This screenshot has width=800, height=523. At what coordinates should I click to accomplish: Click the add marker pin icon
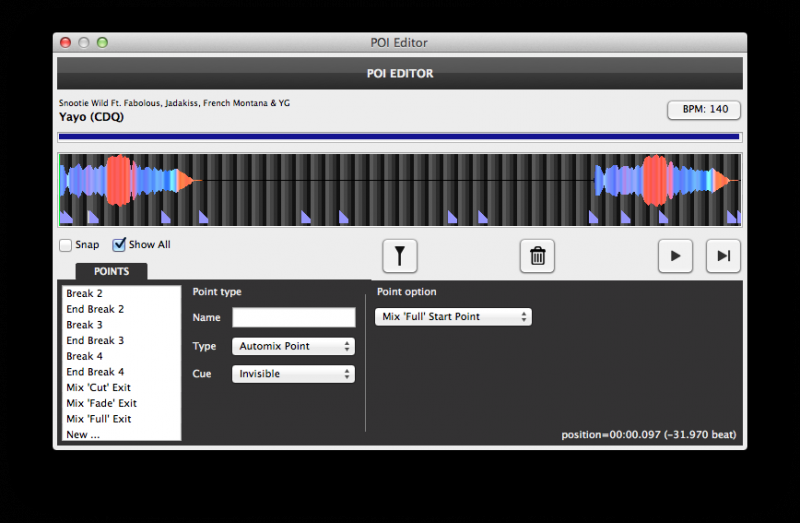pos(400,256)
